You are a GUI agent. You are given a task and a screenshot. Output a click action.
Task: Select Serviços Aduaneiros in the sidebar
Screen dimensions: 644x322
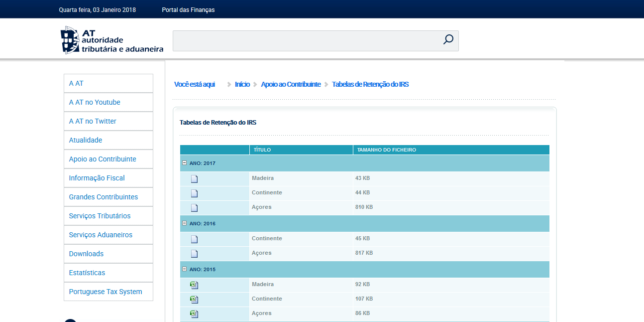[101, 235]
